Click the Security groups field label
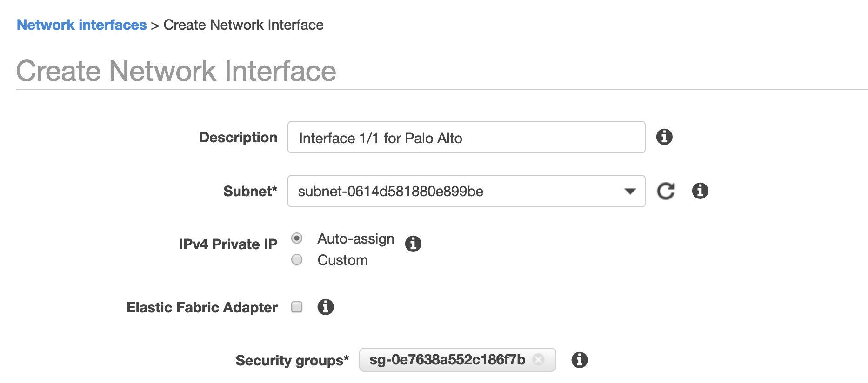 click(x=292, y=360)
